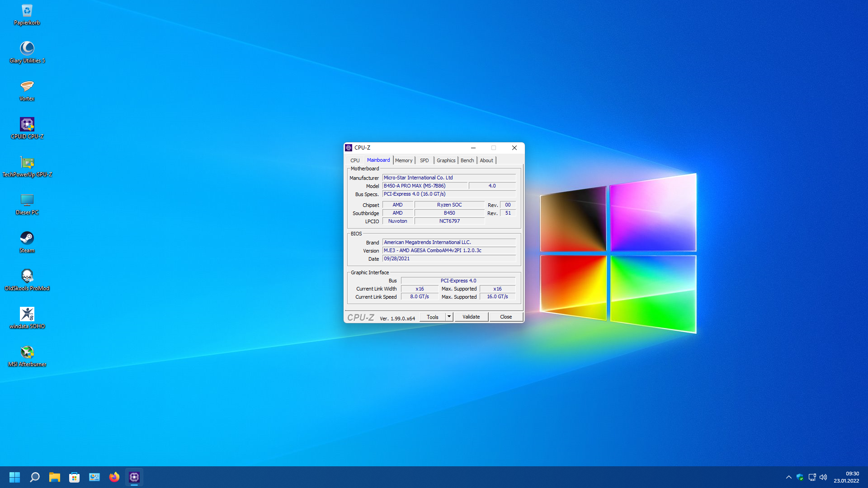Click the Vortex desktop shortcut

pyautogui.click(x=27, y=87)
